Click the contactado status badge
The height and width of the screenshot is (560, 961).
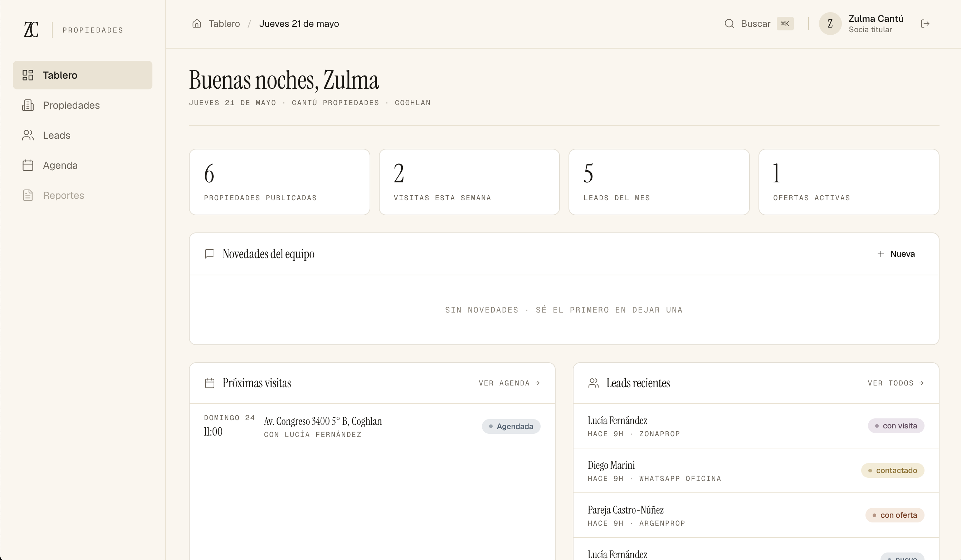(893, 470)
